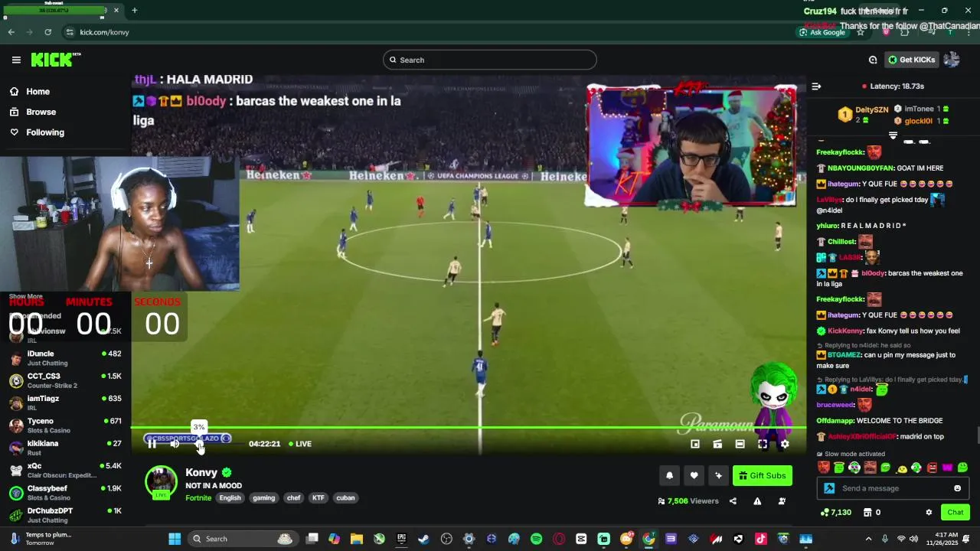Open File Explorer from taskbar
The height and width of the screenshot is (551, 980).
pos(356,539)
